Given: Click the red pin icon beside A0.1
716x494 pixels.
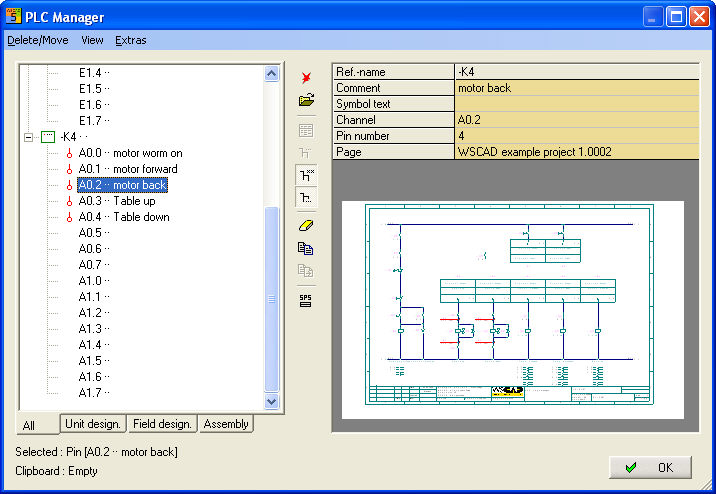Looking at the screenshot, I should coord(69,169).
